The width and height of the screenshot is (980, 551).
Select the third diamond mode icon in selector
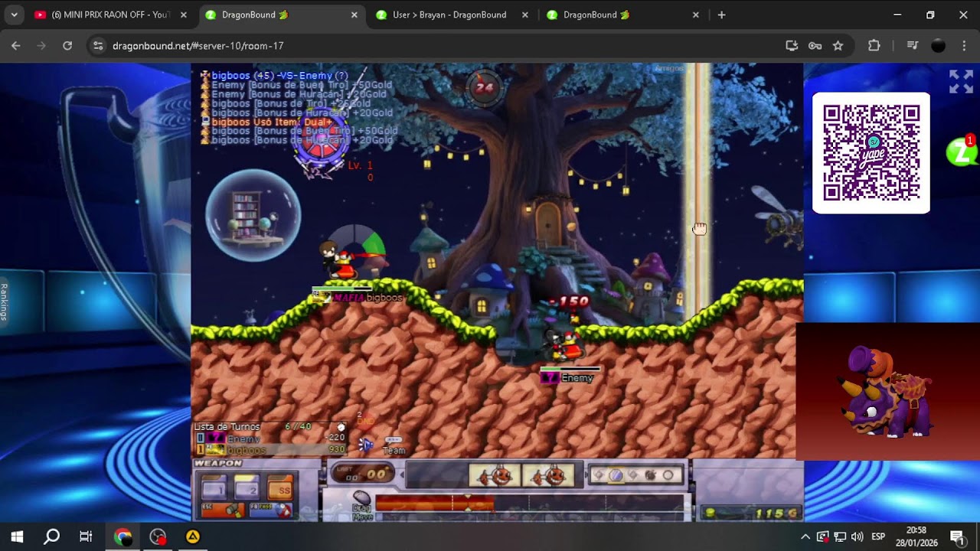point(633,475)
